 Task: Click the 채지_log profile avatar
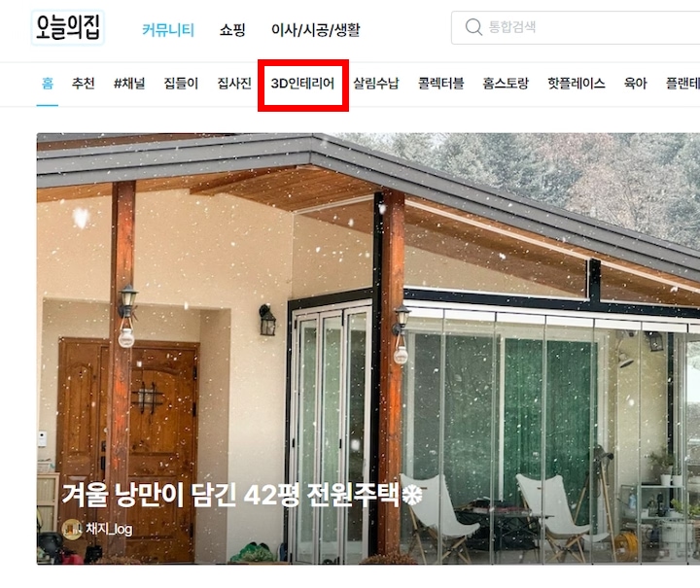pos(71,530)
